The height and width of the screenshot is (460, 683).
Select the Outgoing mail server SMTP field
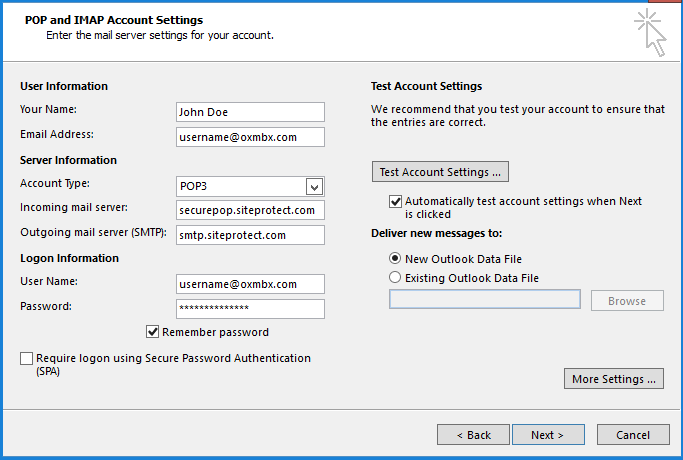click(x=250, y=235)
